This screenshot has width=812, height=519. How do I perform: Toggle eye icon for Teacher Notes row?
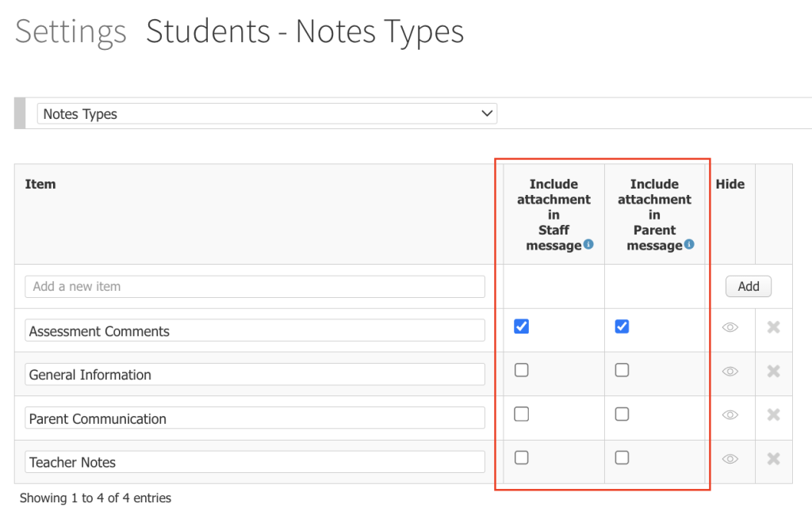pyautogui.click(x=730, y=459)
